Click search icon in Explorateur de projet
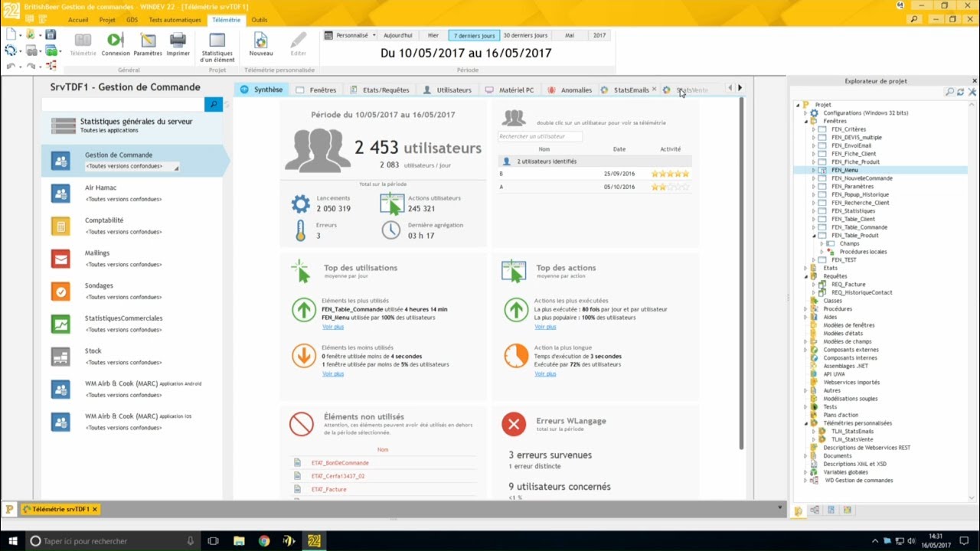Viewport: 980px width, 551px height. [x=949, y=92]
